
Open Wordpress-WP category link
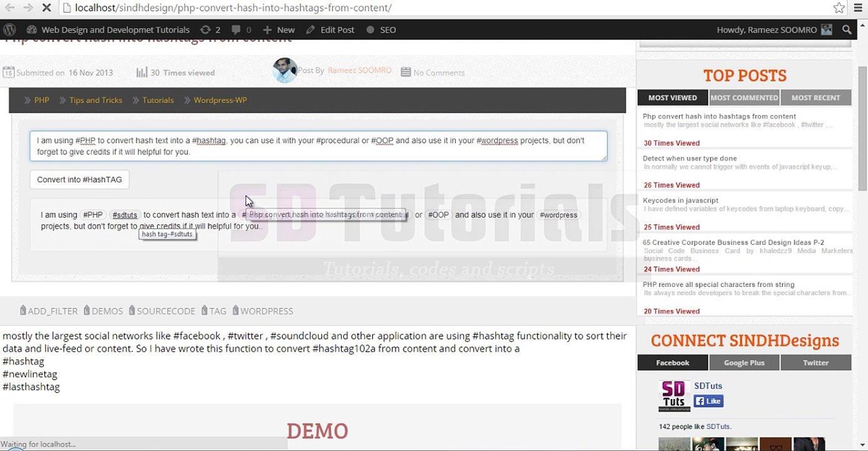click(x=220, y=100)
